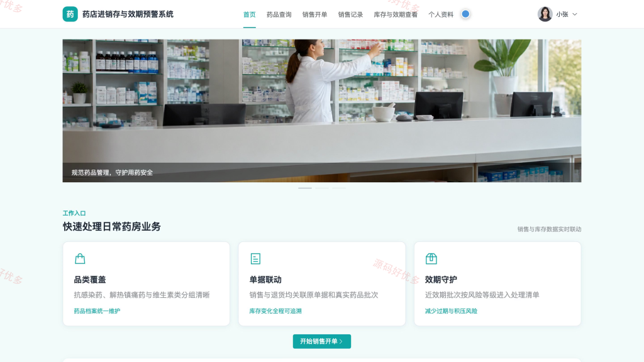
Task: Open the 效期守护 card title
Action: pos(441,280)
